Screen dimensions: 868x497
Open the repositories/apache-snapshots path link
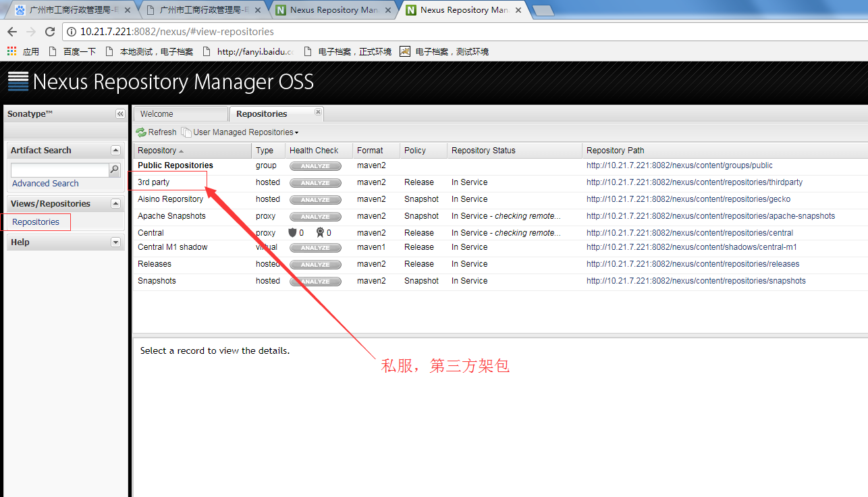coord(711,216)
